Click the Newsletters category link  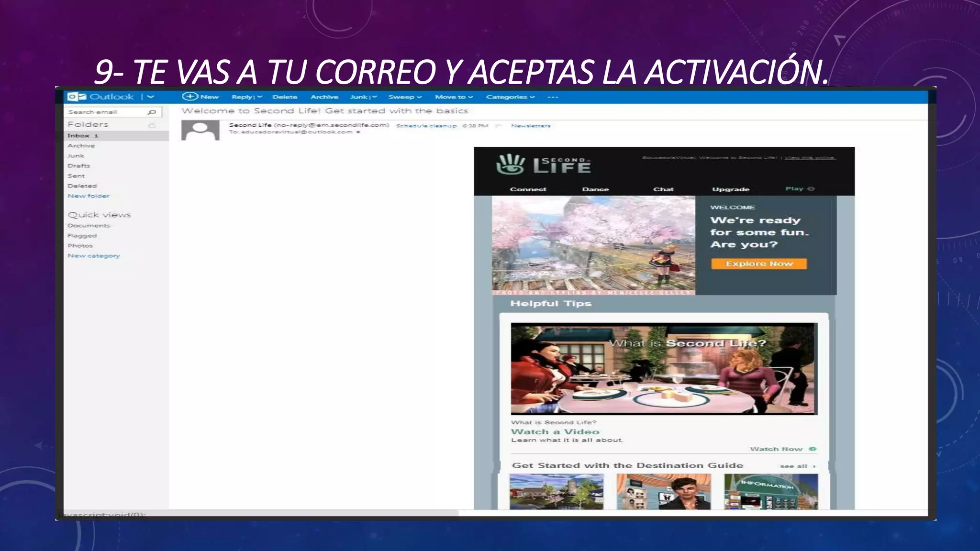[531, 126]
